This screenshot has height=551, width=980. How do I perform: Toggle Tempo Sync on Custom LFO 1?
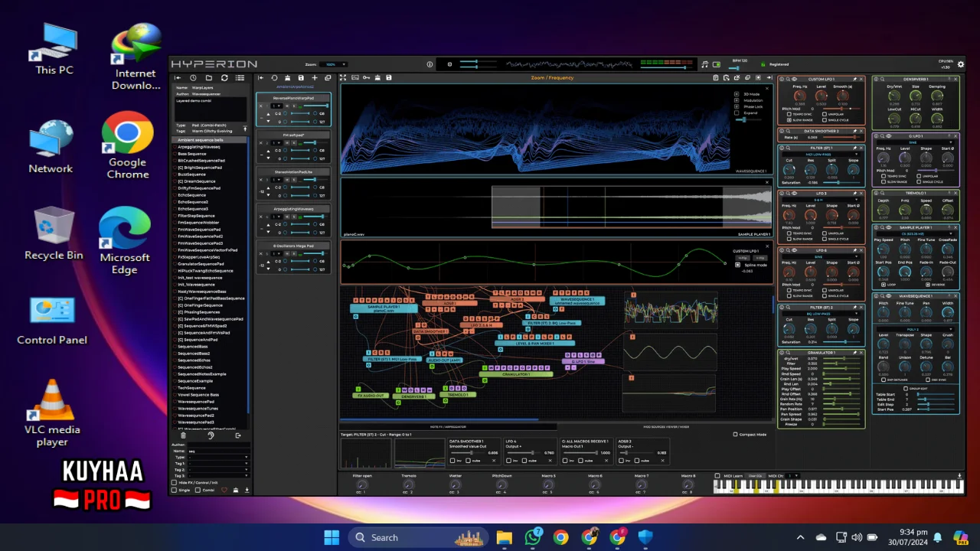click(x=789, y=114)
